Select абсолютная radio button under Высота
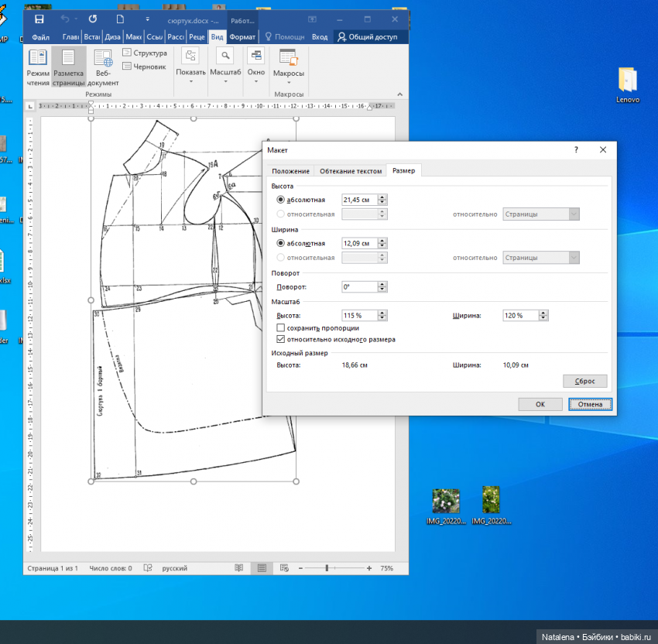Viewport: 658px width, 644px height. [x=280, y=200]
